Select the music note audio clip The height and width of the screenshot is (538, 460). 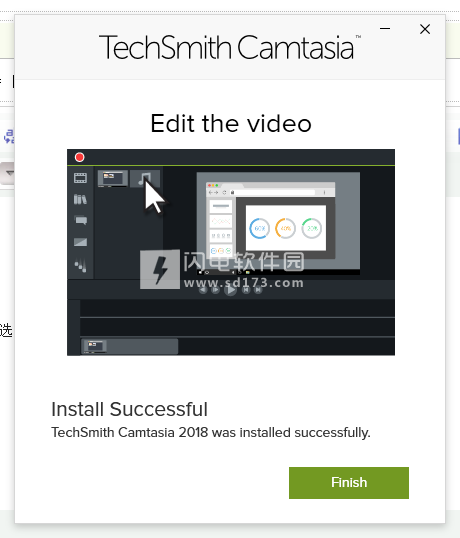click(145, 179)
